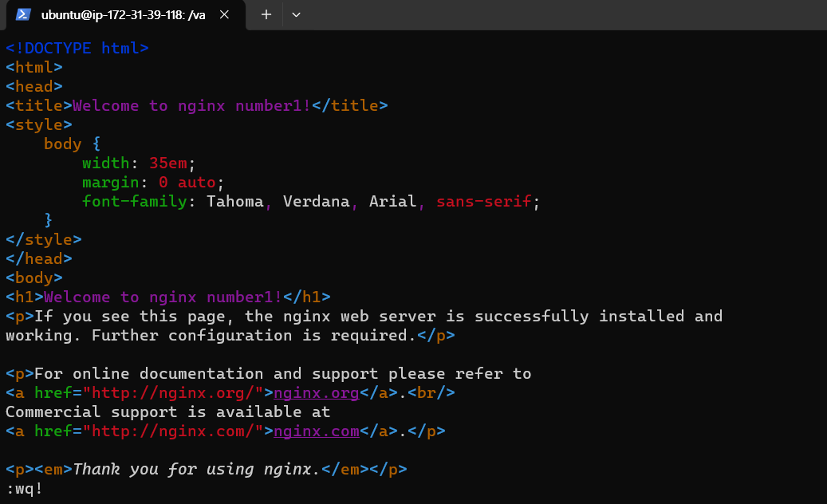Click the 'Verdana' font name
Image resolution: width=827 pixels, height=504 pixels.
[x=316, y=201]
